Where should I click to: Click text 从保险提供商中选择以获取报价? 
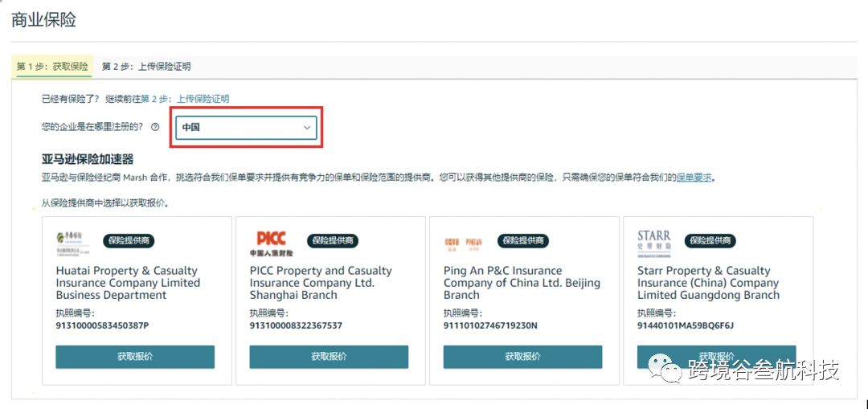click(x=105, y=203)
